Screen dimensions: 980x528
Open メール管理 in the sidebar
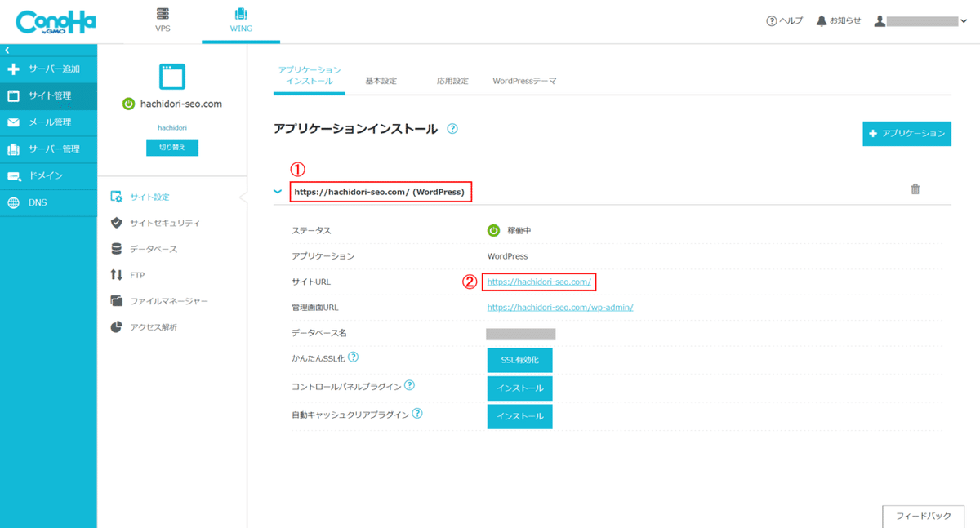(48, 122)
